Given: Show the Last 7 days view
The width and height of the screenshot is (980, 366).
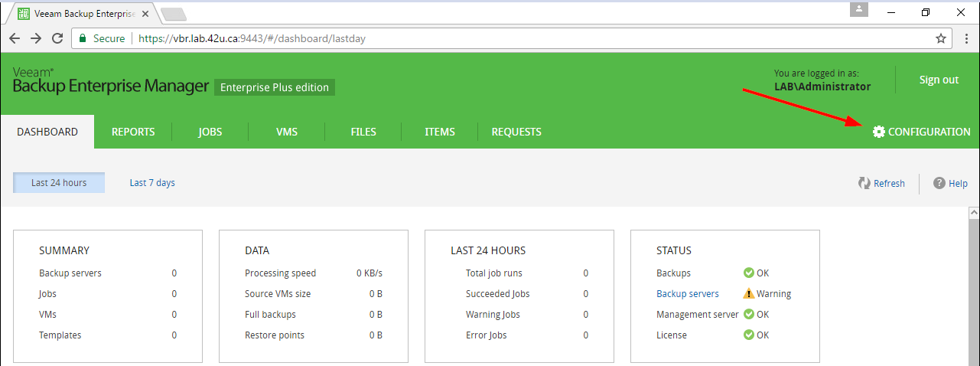Looking at the screenshot, I should pos(152,183).
